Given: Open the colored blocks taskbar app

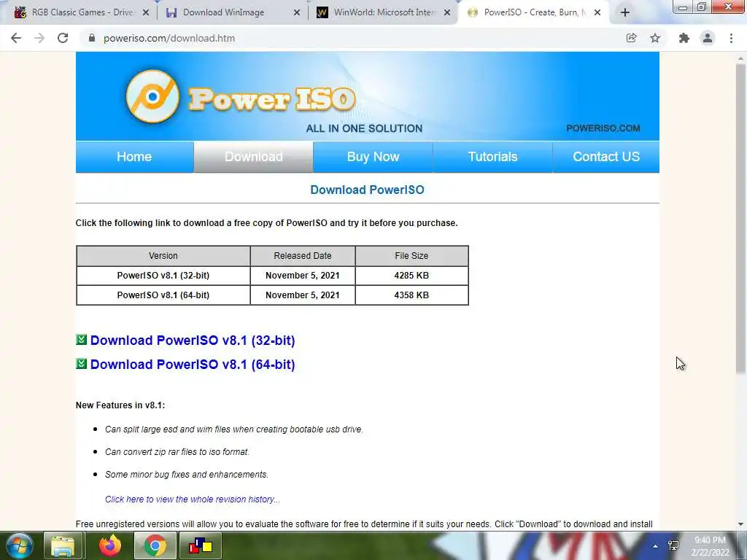Looking at the screenshot, I should (x=200, y=545).
